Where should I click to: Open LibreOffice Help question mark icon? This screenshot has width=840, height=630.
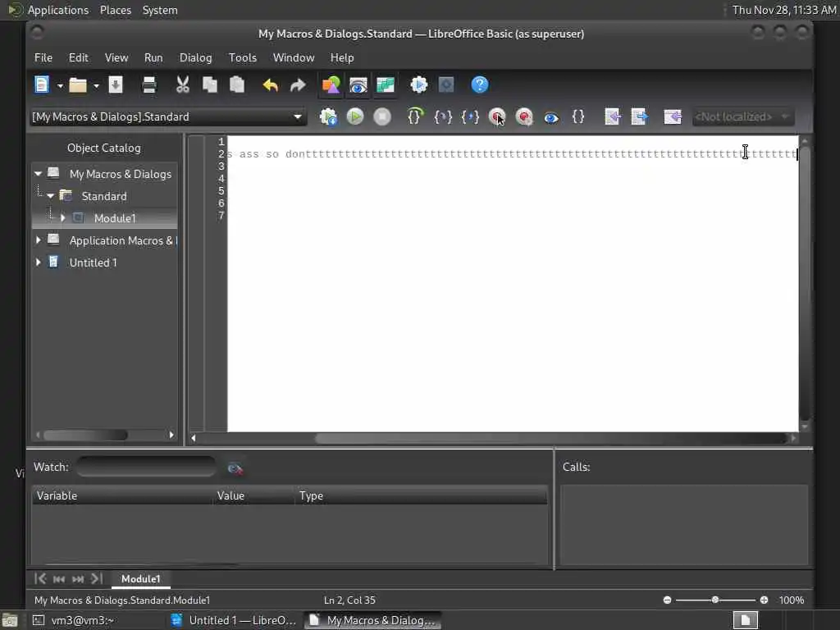(479, 84)
